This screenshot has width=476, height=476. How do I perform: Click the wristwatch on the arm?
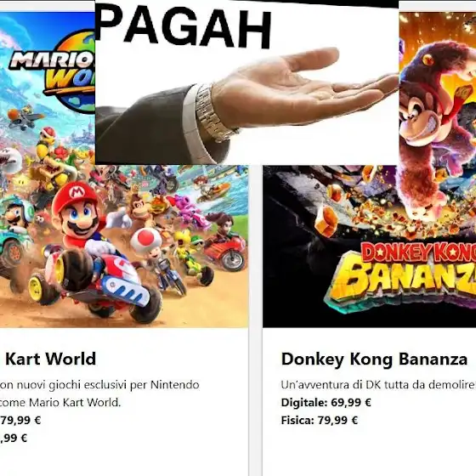click(212, 114)
